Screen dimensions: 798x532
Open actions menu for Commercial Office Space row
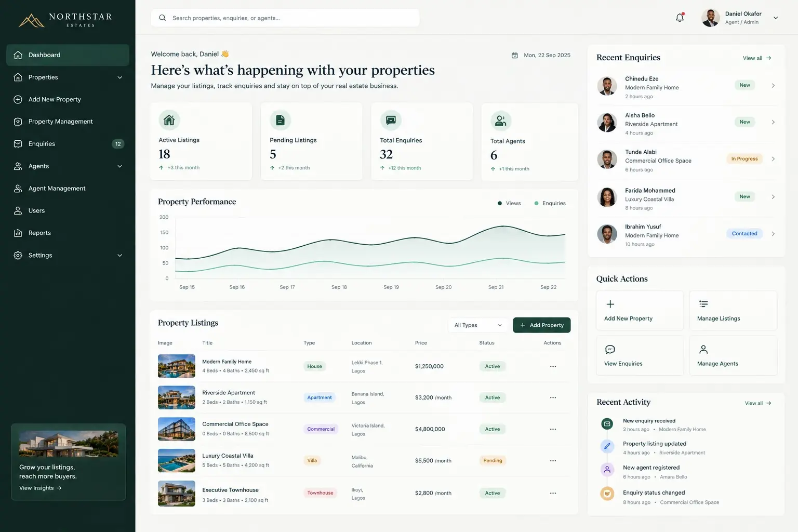[553, 429]
